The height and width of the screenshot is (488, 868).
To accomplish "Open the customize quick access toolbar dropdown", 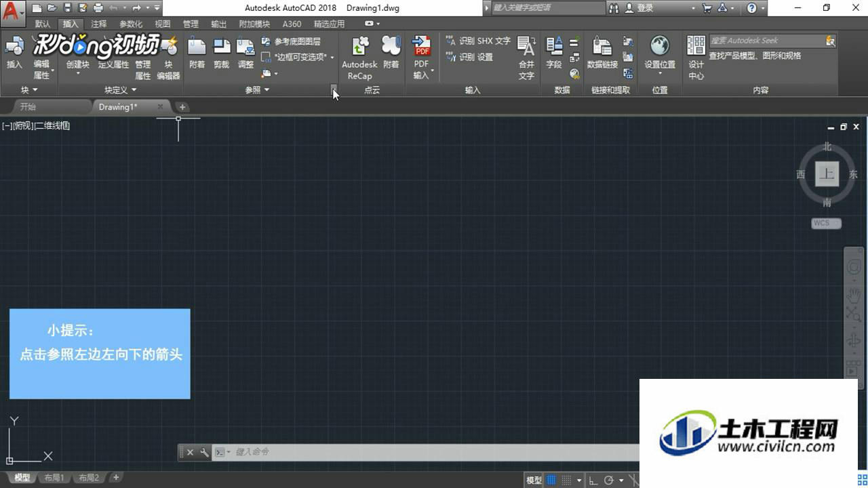I will tap(157, 8).
